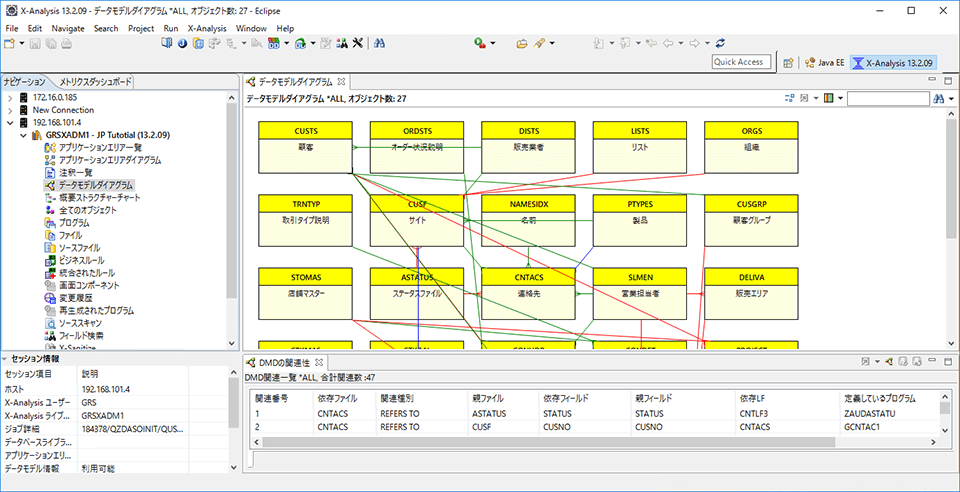
Task: Click the binoculars find icon in diagram toolbar
Action: (939, 99)
